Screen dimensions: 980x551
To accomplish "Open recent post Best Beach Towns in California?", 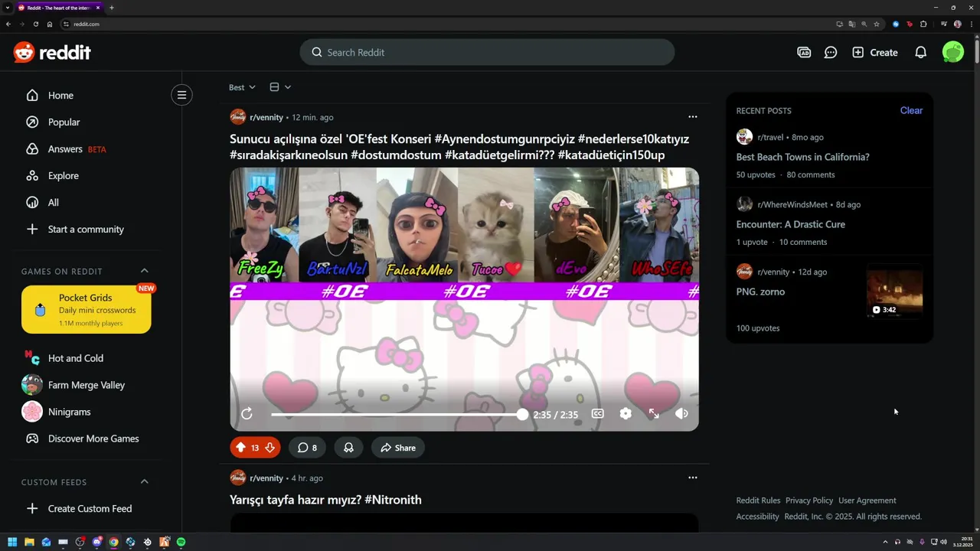I will pos(802,157).
